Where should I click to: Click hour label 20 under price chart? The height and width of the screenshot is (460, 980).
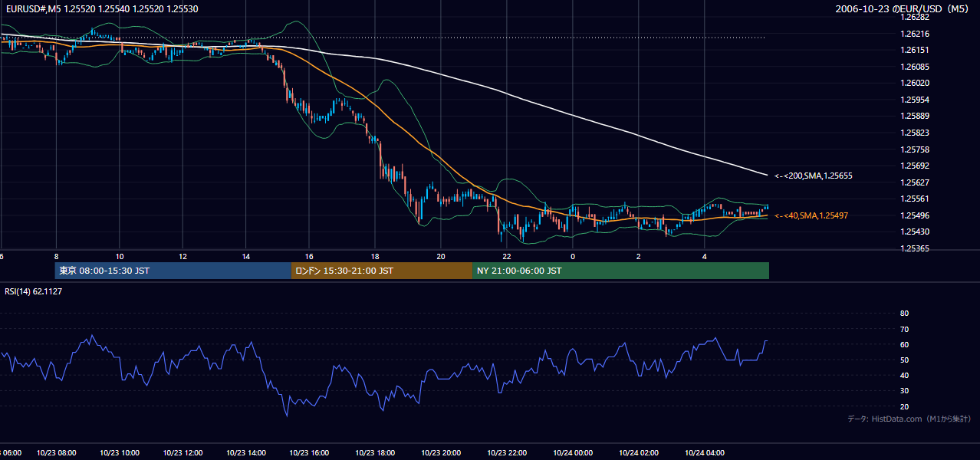click(x=440, y=256)
